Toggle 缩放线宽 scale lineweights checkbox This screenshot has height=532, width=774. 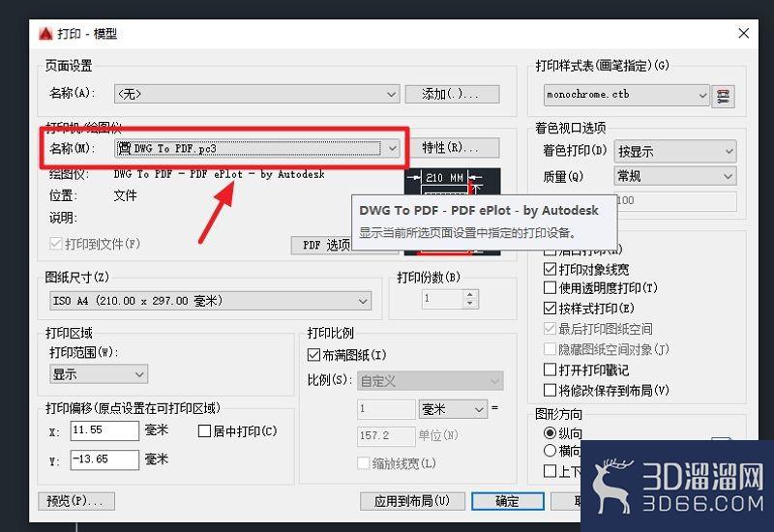[x=364, y=463]
